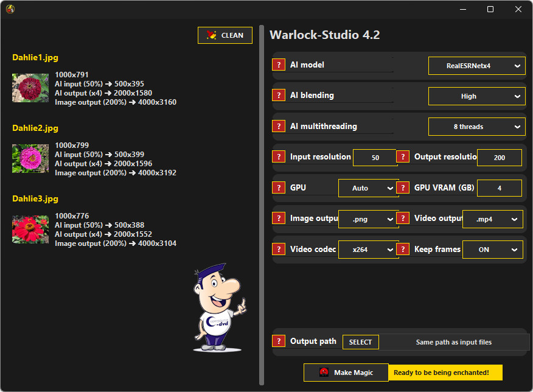Screen dimensions: 533x392
Task: Click the help icon for Keep frames
Action: [x=403, y=250]
